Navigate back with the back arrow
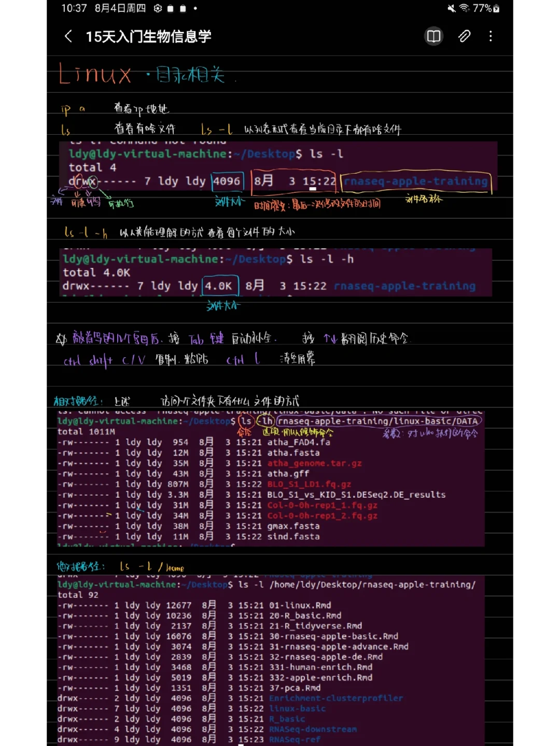560x746 pixels. coord(67,36)
